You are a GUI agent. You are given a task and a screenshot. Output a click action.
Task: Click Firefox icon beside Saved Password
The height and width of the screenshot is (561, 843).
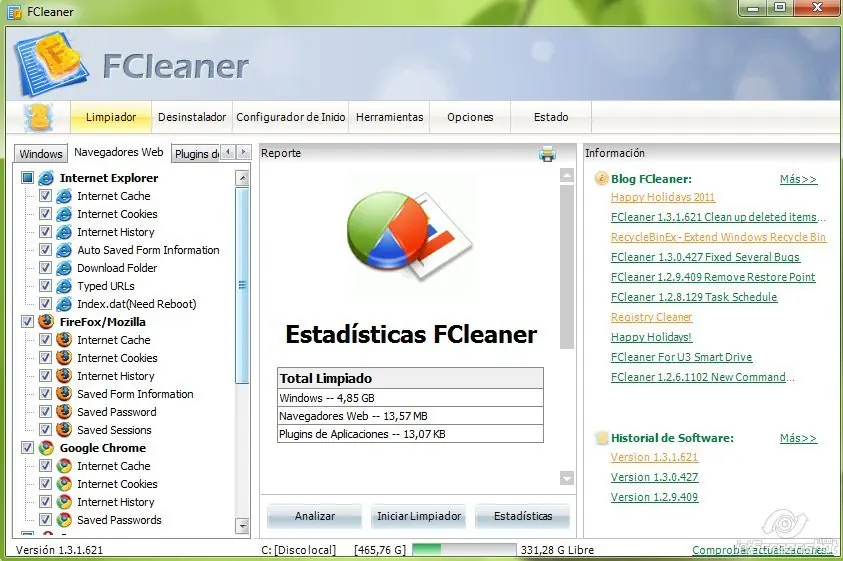point(64,411)
